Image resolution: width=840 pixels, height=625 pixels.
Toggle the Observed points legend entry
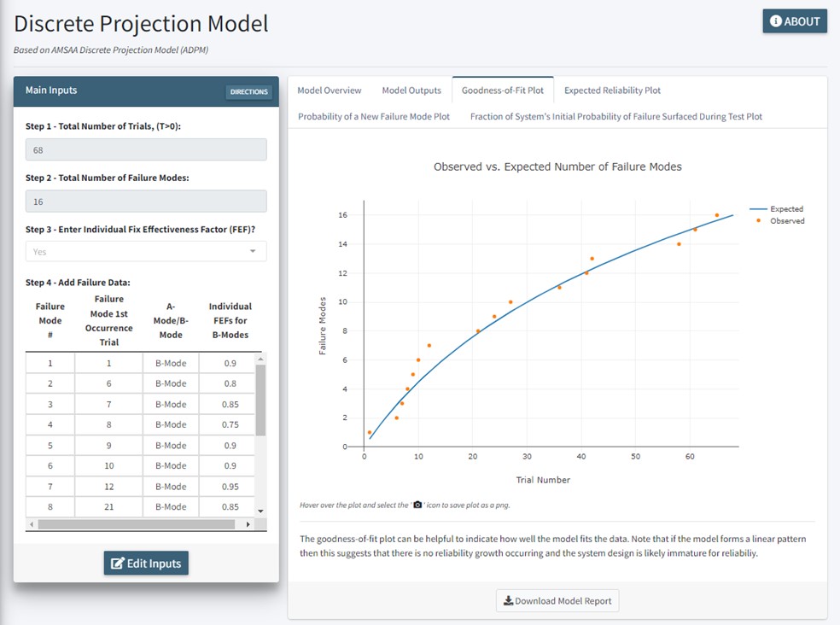776,221
